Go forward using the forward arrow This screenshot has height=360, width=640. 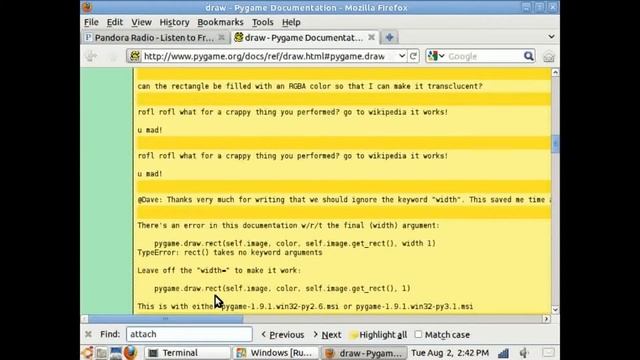(x=113, y=56)
